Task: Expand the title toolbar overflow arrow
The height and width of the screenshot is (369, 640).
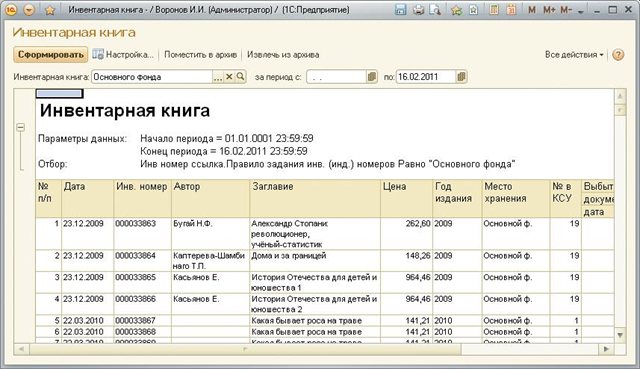Action: (581, 12)
